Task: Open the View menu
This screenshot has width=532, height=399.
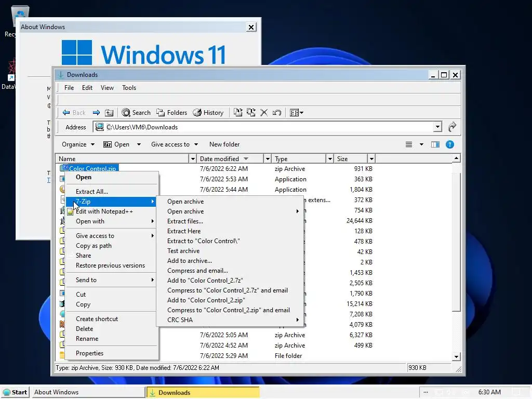Action: 107,87
